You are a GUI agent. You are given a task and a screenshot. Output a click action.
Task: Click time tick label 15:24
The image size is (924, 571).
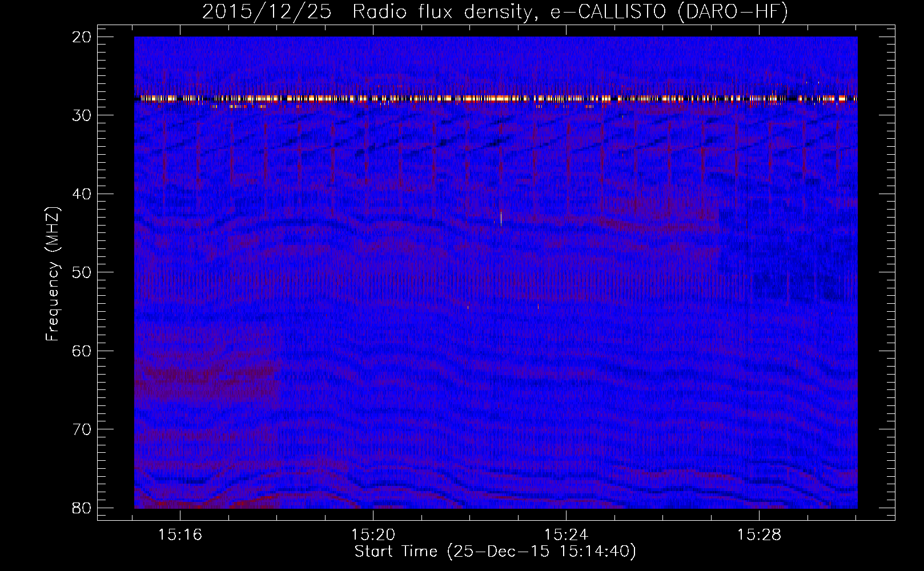pos(567,535)
